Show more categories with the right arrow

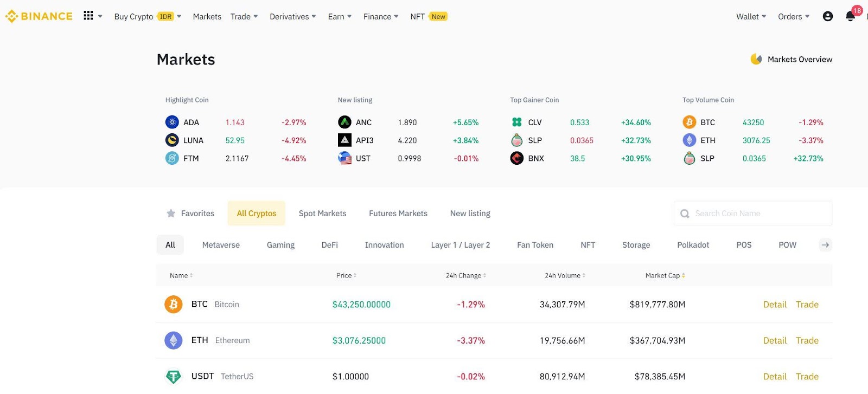coord(825,245)
